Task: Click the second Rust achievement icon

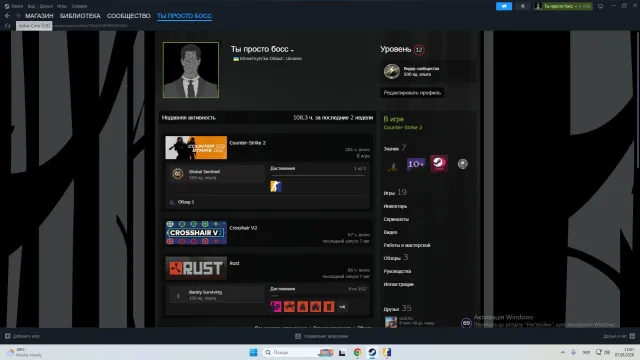Action: (289, 307)
